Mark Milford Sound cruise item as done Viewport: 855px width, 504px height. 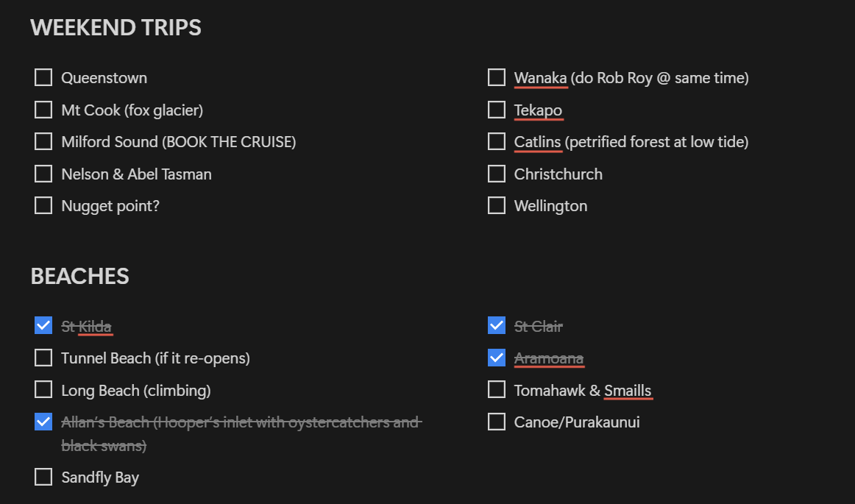point(43,142)
